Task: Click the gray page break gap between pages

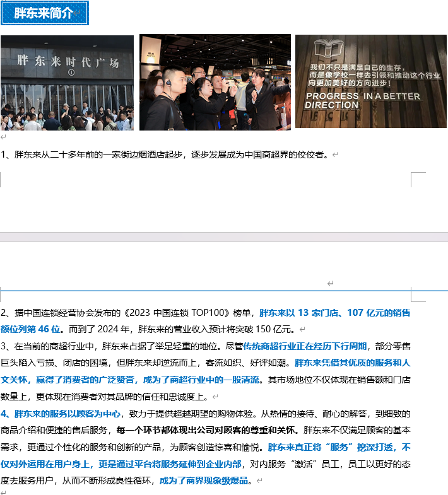Action: [x=224, y=237]
